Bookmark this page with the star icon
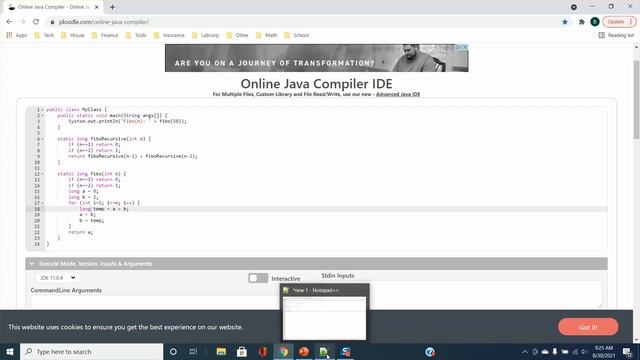Viewport: 640px width, 360px height. (565, 22)
